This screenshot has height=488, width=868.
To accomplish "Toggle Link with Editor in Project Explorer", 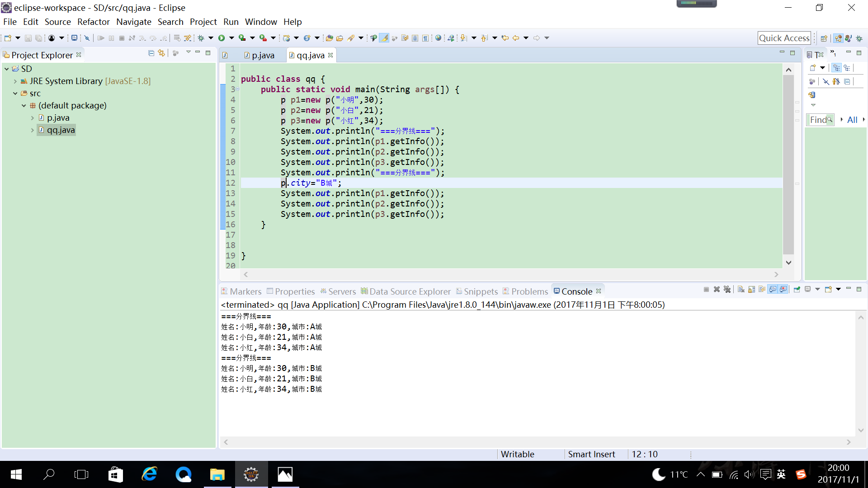I will tap(161, 53).
